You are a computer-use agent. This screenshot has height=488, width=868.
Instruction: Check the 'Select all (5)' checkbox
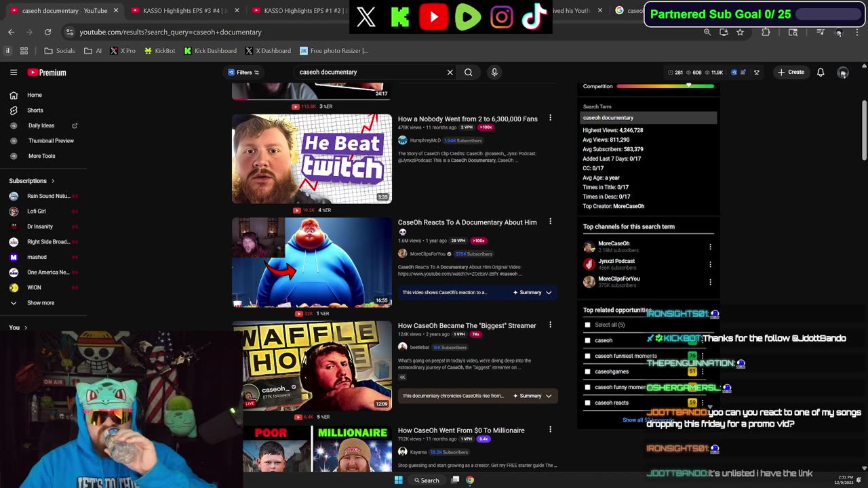point(587,325)
